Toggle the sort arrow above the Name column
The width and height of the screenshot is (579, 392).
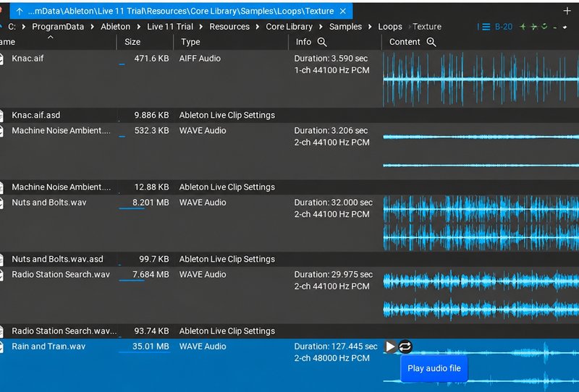pyautogui.click(x=51, y=38)
